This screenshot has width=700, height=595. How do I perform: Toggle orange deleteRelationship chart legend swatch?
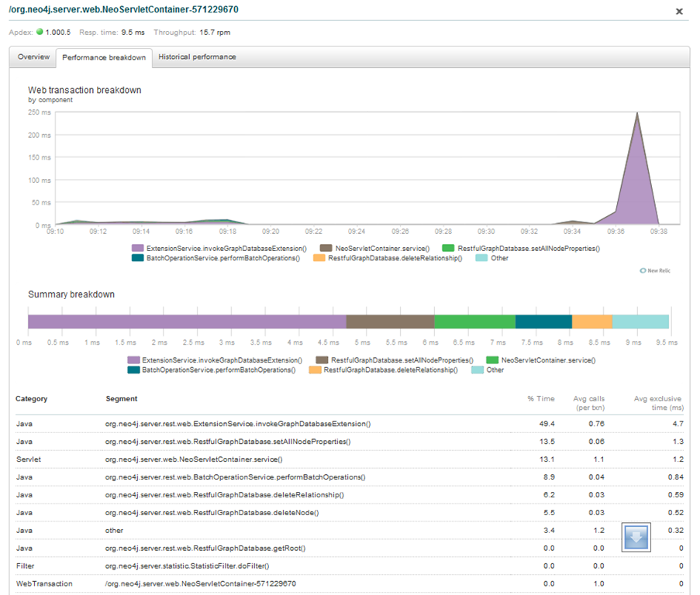pos(319,258)
